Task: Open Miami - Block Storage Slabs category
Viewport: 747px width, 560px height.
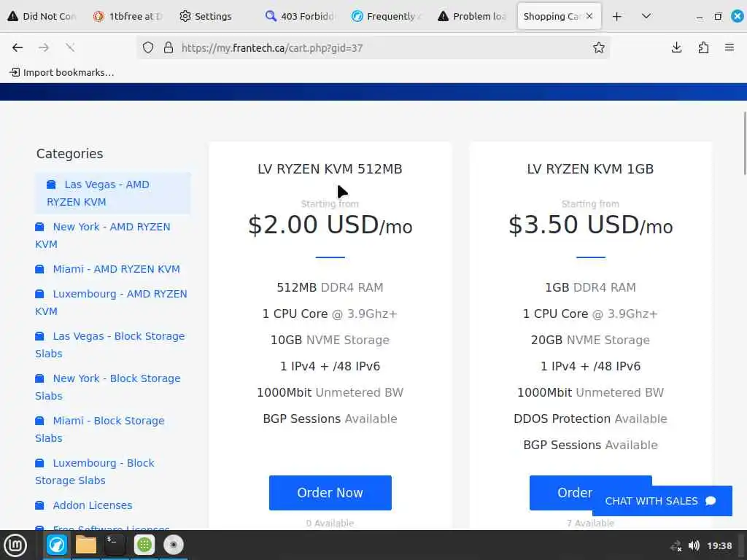Action: pos(99,429)
